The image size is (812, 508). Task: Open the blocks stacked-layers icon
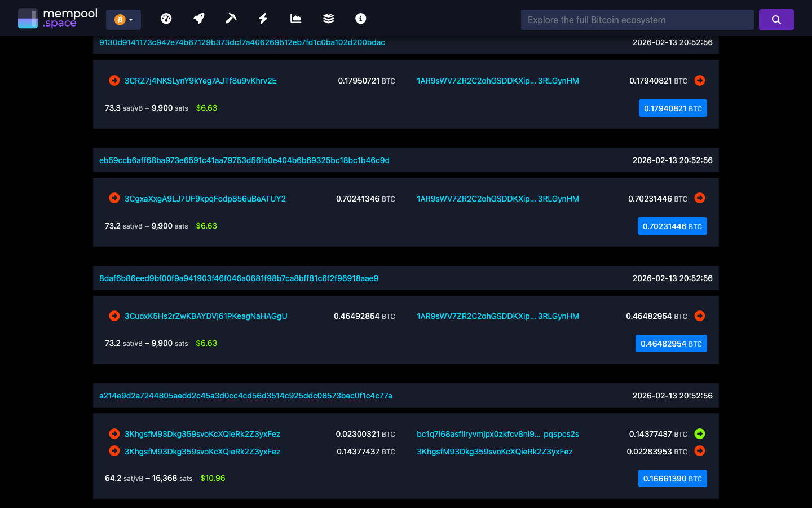point(328,18)
